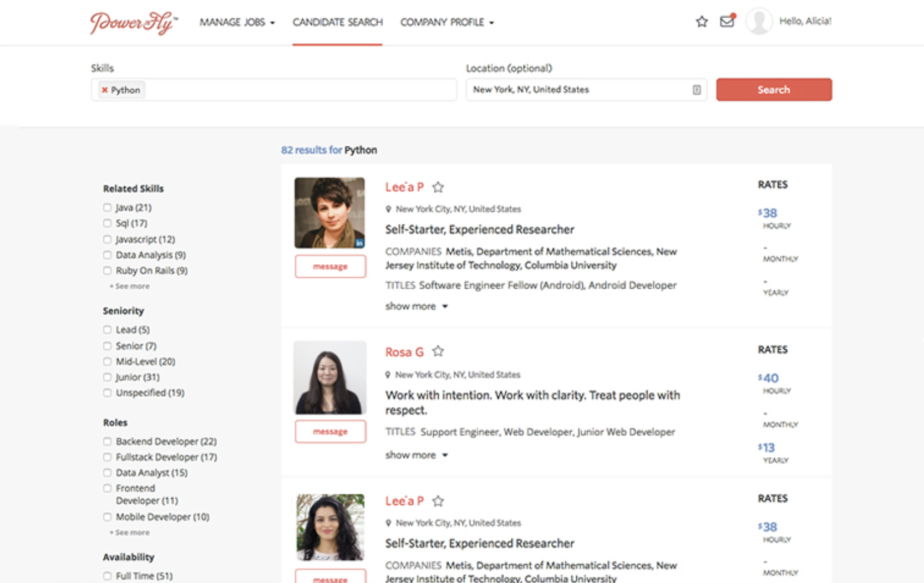Favorite Rosa G with the star
924x583 pixels.
pyautogui.click(x=438, y=351)
